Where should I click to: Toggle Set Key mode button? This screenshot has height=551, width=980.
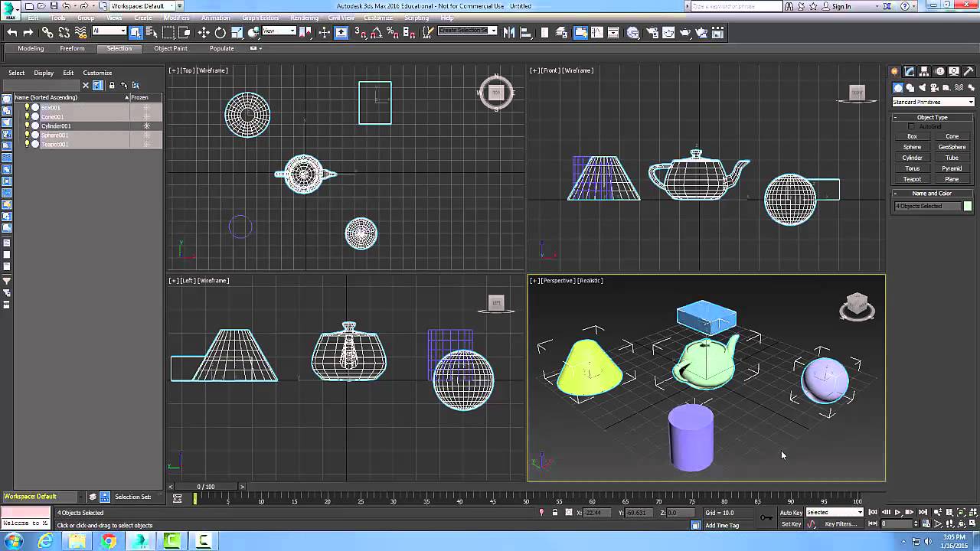click(791, 524)
